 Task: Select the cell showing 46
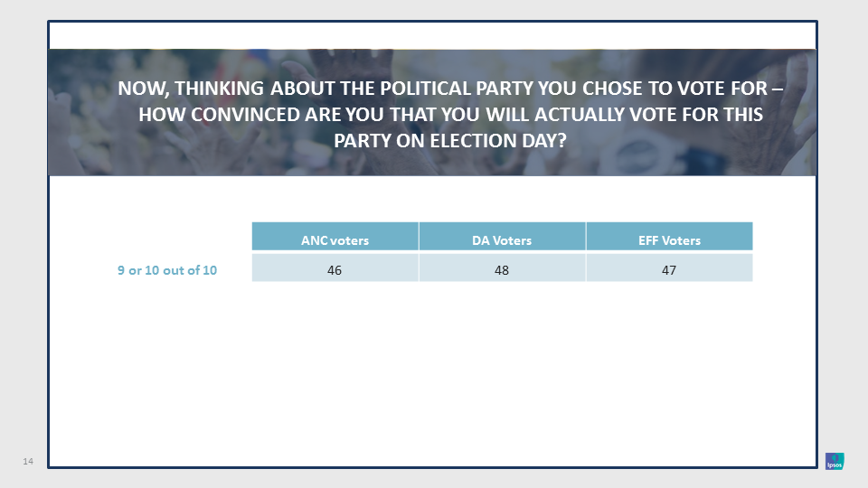[x=335, y=267]
